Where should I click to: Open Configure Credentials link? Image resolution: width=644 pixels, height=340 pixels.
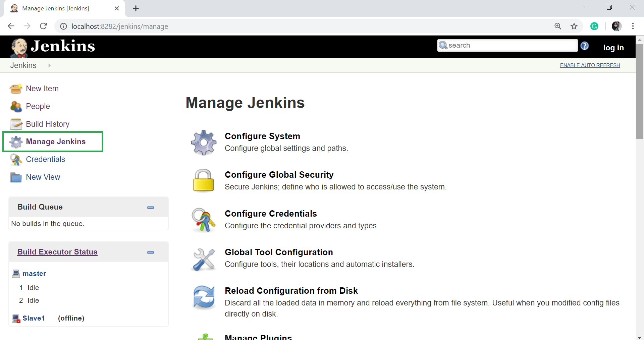click(x=271, y=214)
